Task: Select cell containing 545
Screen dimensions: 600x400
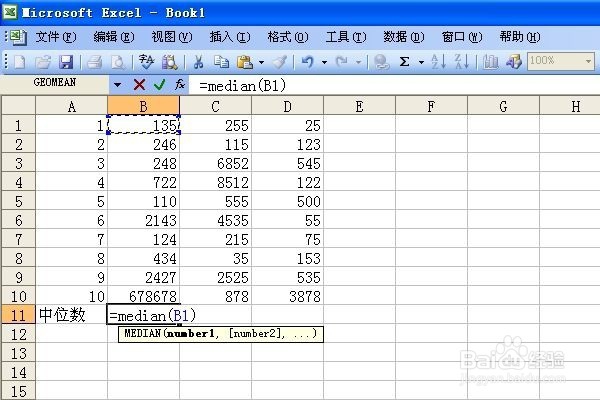Action: (x=287, y=163)
